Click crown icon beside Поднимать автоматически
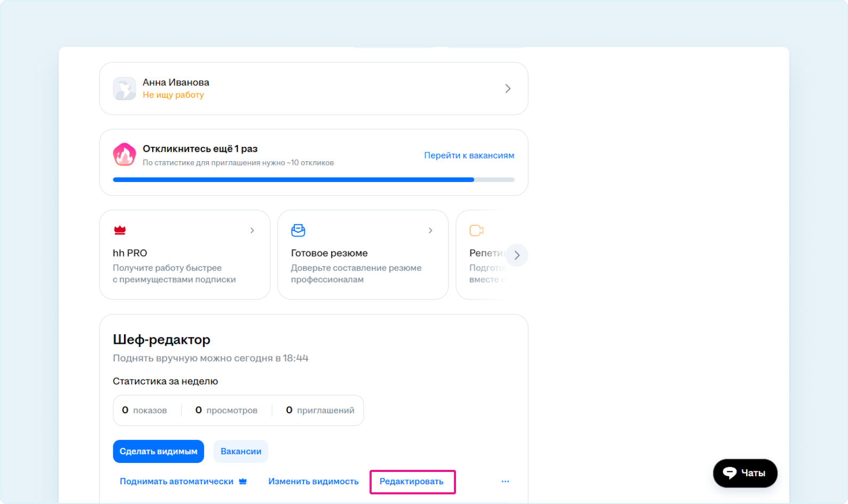Viewport: 848px width, 504px height. click(x=243, y=481)
